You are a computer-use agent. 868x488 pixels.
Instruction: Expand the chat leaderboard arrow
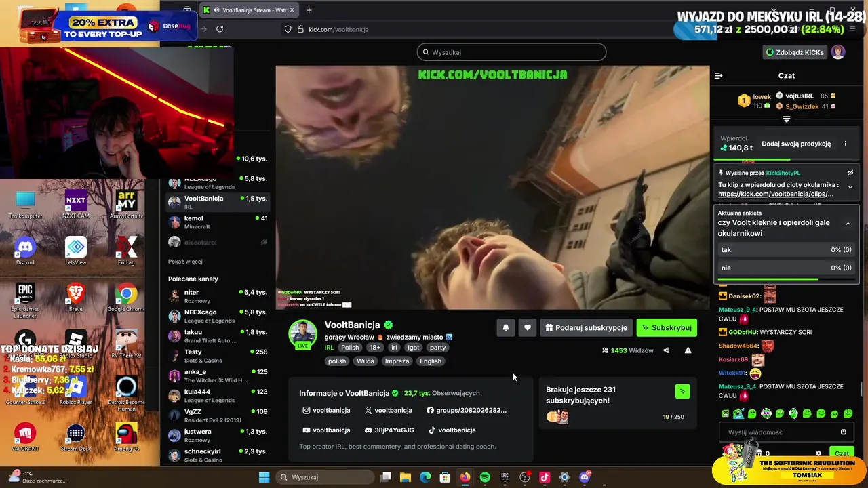pos(787,119)
